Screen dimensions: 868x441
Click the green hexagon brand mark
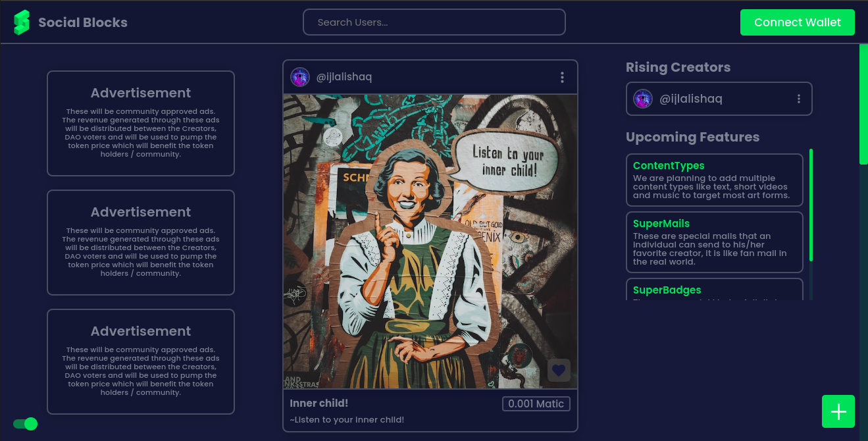(21, 22)
